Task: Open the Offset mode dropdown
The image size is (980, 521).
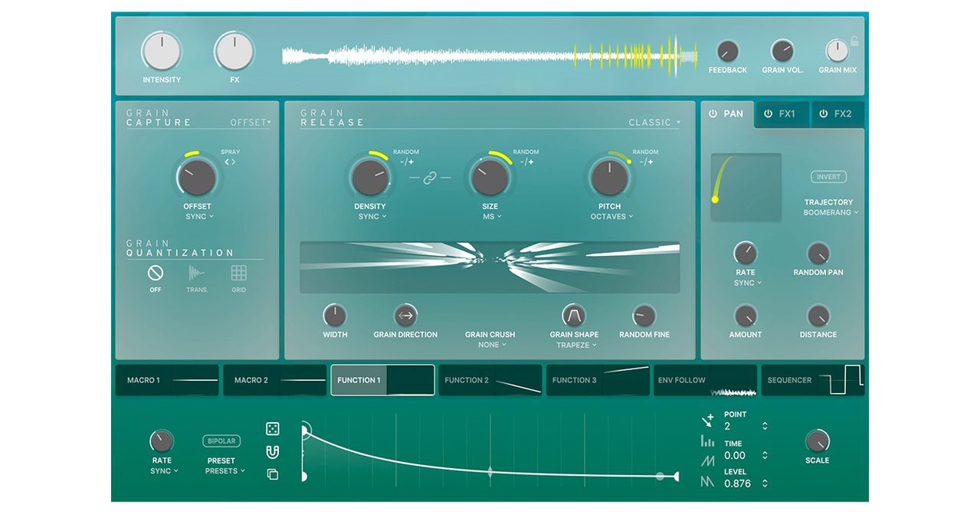Action: [251, 123]
